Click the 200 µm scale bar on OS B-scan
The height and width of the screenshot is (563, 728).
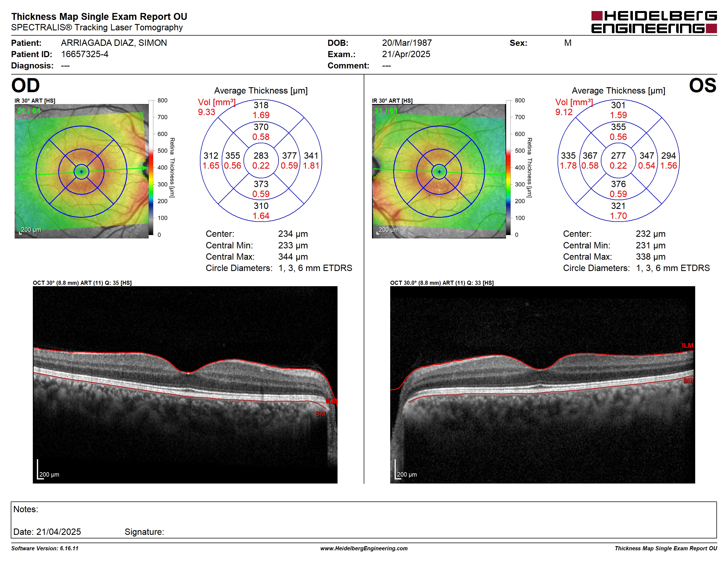(406, 470)
